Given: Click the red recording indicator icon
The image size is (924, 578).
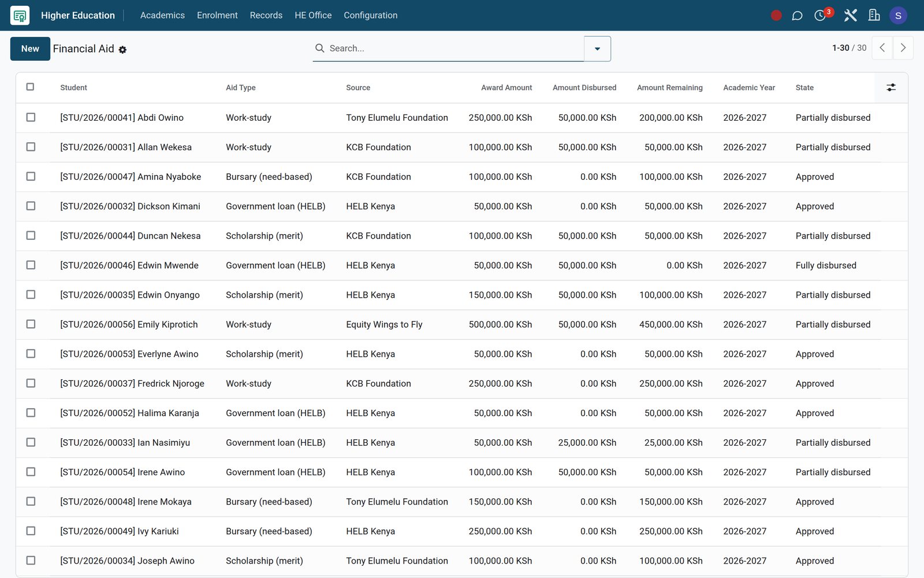Looking at the screenshot, I should [x=776, y=16].
